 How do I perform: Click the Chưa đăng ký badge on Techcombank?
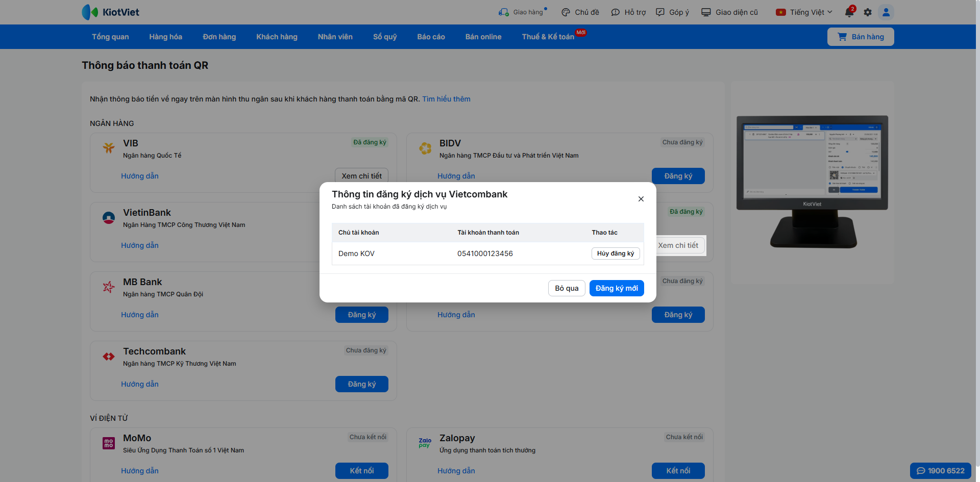[x=366, y=350]
